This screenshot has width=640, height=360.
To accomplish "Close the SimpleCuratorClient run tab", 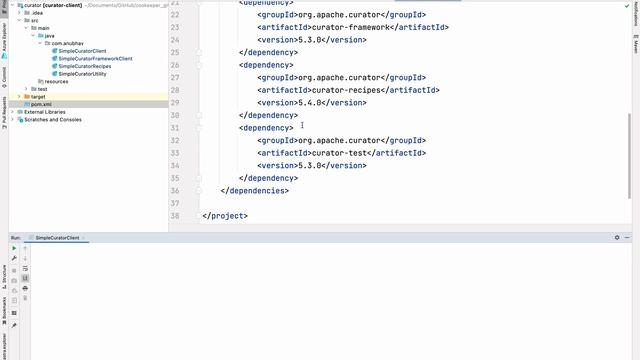I will click(x=84, y=238).
